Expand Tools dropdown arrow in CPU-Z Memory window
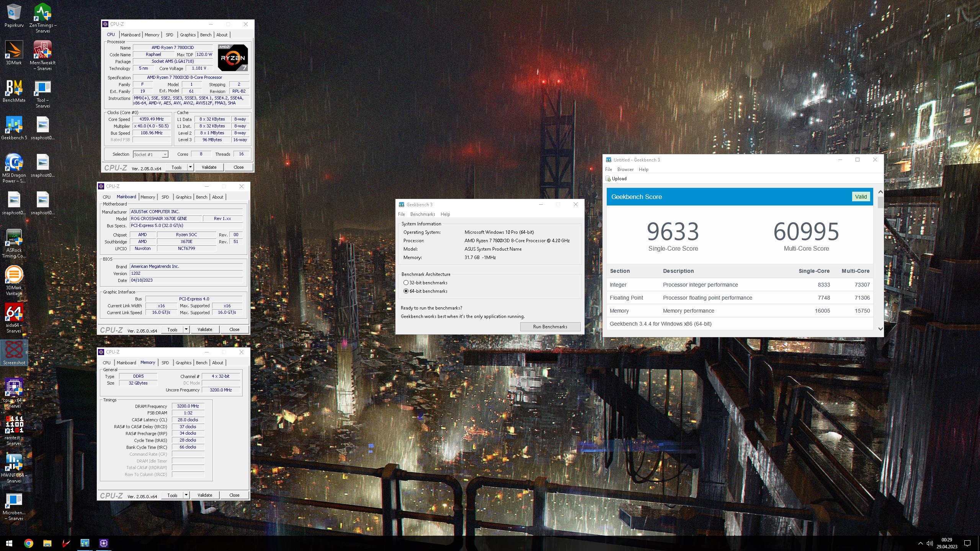980x551 pixels. click(x=186, y=495)
